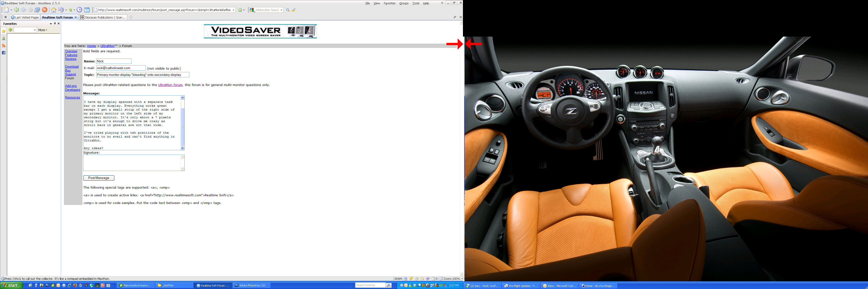Screen dimensions: 868x289
Task: Go to the Home page icon
Action: (x=54, y=10)
